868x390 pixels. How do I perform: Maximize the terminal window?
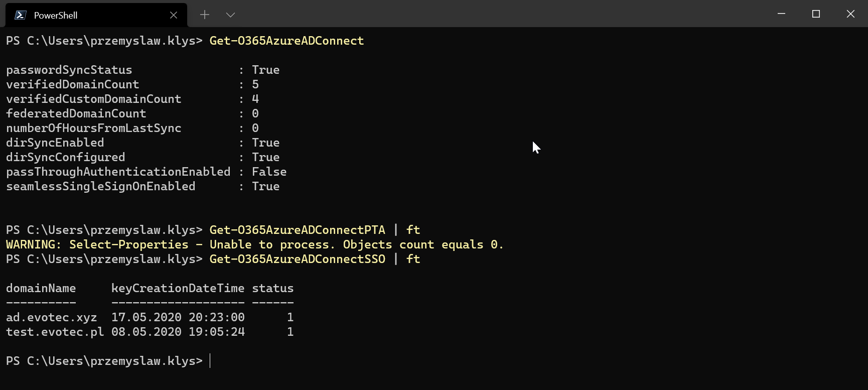click(x=816, y=14)
